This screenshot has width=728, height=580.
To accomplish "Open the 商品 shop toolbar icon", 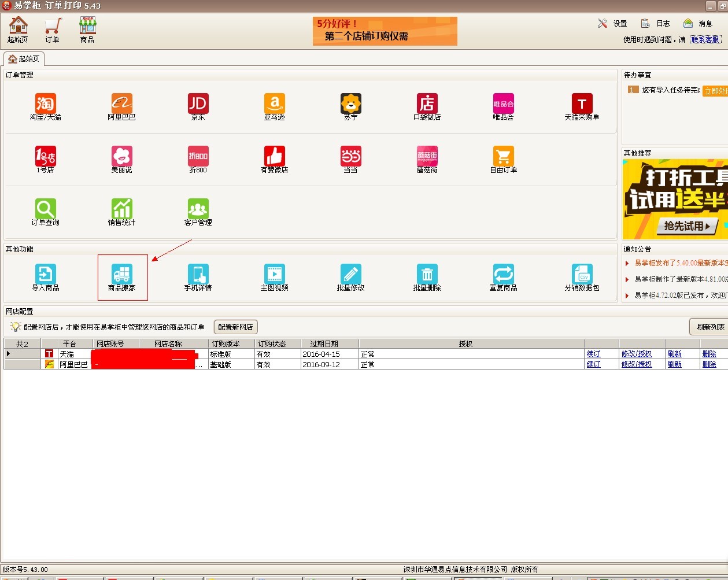I will click(x=87, y=29).
